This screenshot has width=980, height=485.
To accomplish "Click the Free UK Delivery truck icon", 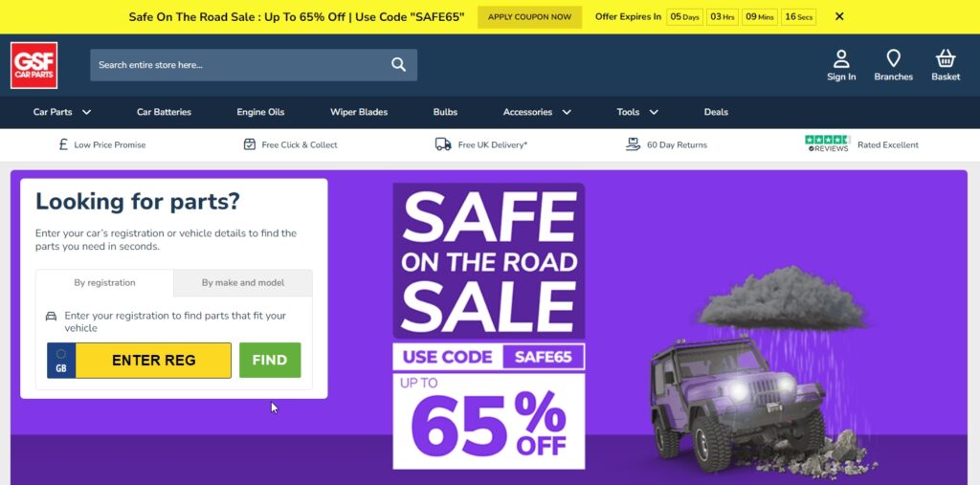I will pyautogui.click(x=443, y=144).
